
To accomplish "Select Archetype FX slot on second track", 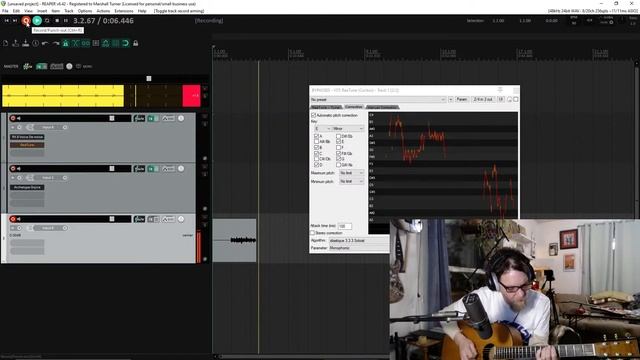I will 27,187.
